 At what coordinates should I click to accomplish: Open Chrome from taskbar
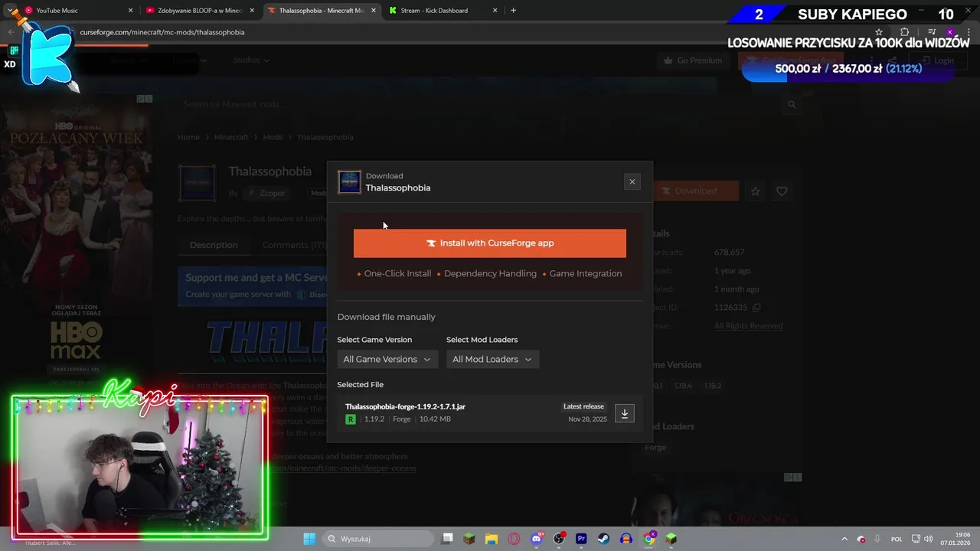point(649,539)
